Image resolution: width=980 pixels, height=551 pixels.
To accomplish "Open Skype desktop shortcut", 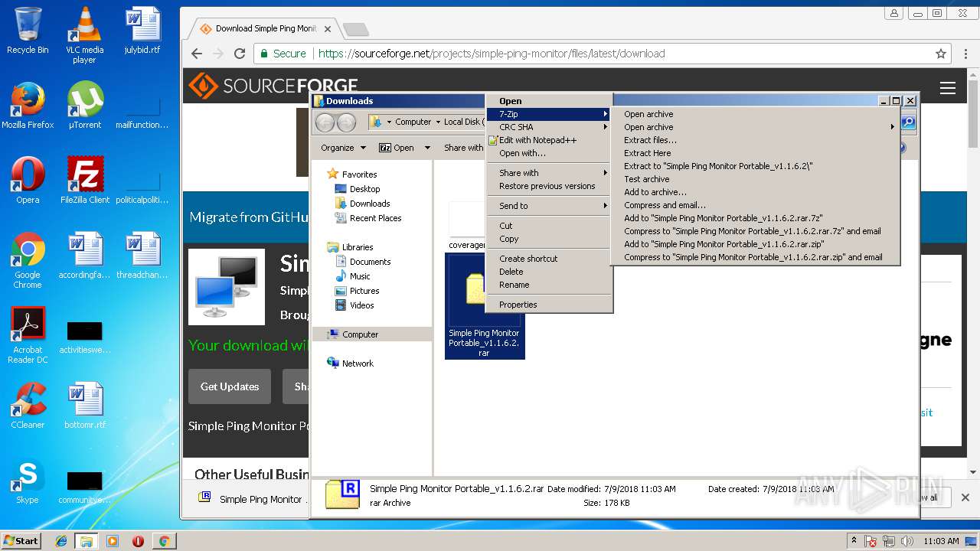I will 28,481.
